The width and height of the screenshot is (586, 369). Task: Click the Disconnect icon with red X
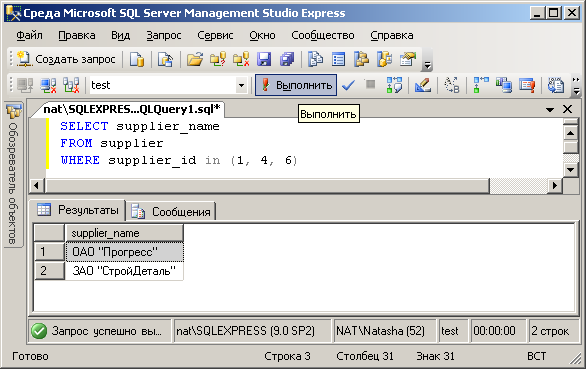pyautogui.click(x=48, y=85)
